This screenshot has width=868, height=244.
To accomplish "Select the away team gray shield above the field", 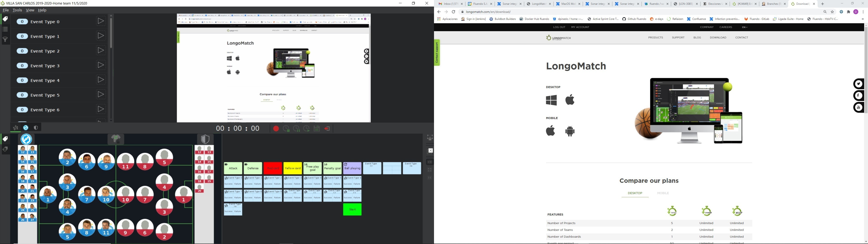I will [x=205, y=139].
